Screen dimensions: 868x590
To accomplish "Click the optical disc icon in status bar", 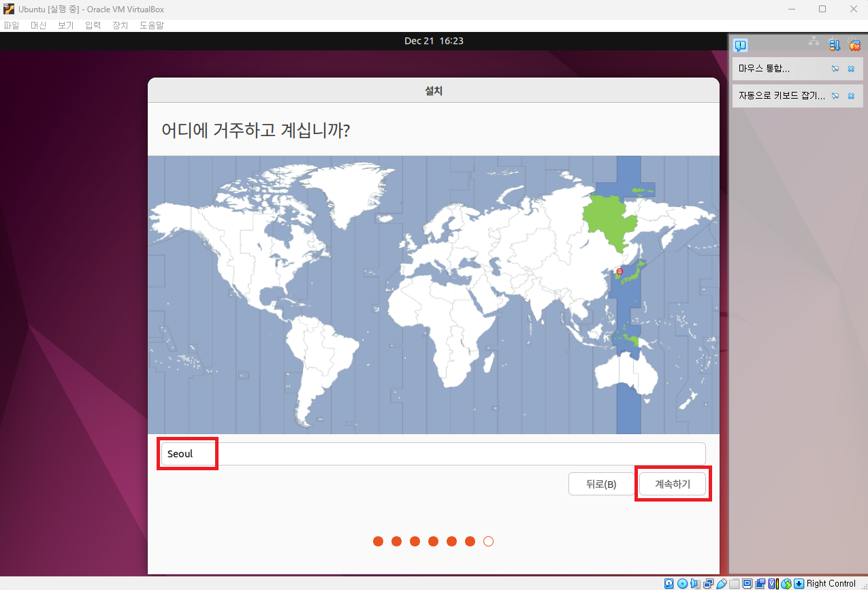I will coord(682,583).
